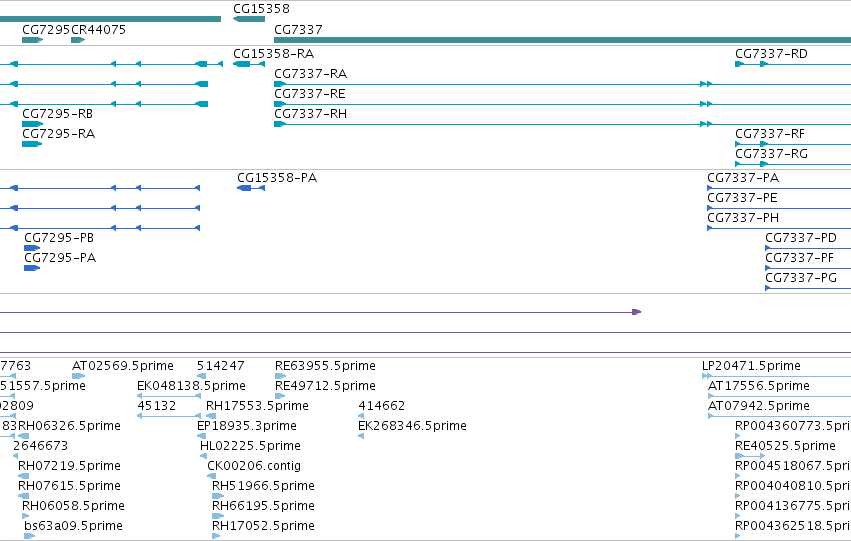The image size is (851, 541).
Task: Click the CG15358 gene arrow glyph
Action: [249, 19]
